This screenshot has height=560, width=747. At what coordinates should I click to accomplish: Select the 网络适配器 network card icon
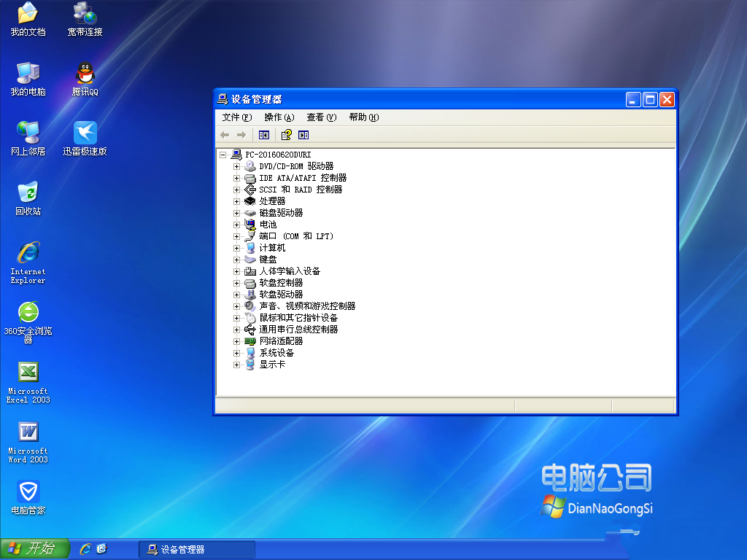click(250, 341)
